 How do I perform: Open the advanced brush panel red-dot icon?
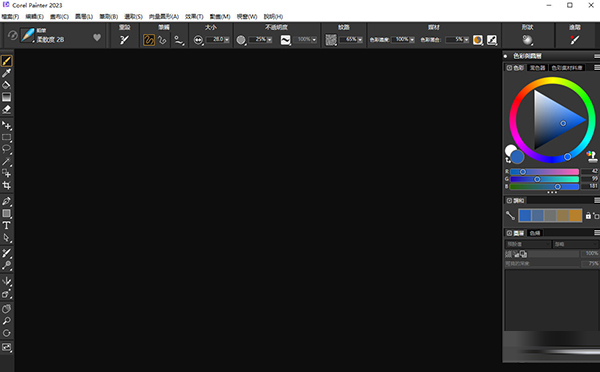pyautogui.click(x=574, y=40)
